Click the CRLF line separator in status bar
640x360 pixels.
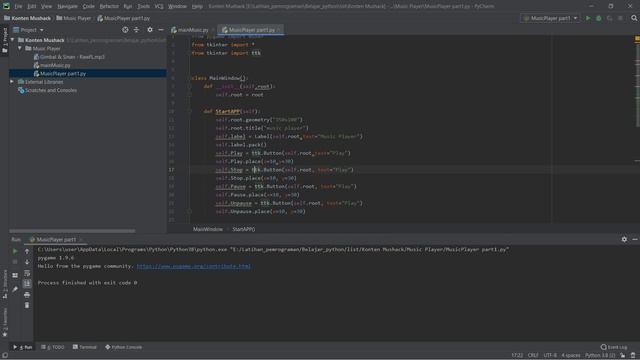point(533,356)
